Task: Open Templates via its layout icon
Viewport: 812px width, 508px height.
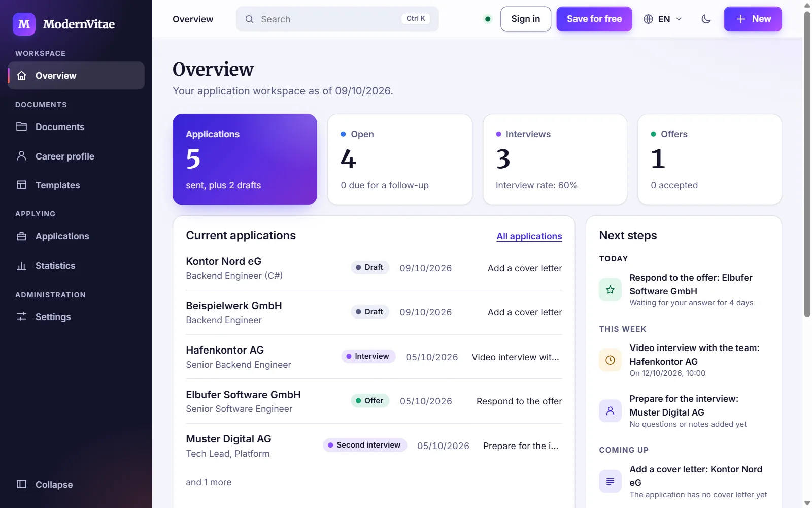Action: click(x=21, y=185)
